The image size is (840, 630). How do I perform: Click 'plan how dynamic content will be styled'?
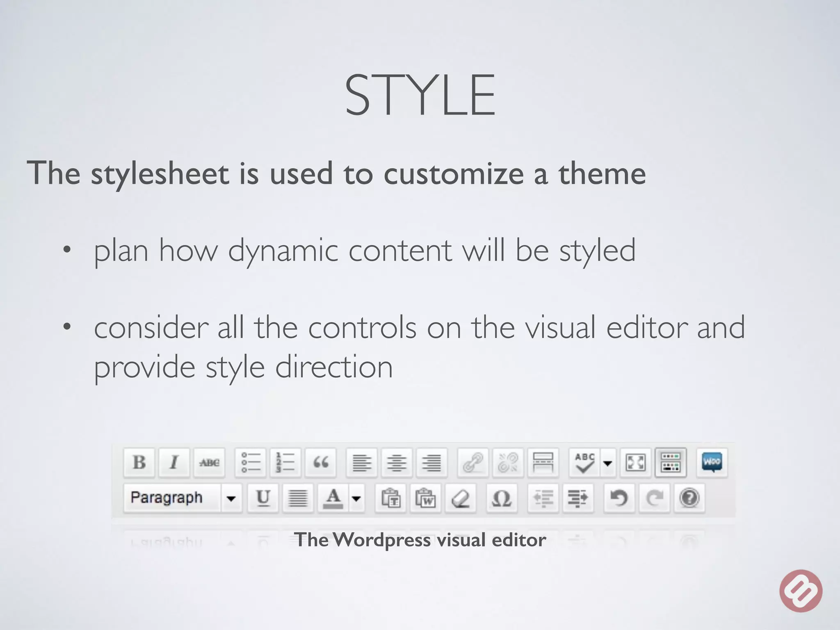[365, 251]
